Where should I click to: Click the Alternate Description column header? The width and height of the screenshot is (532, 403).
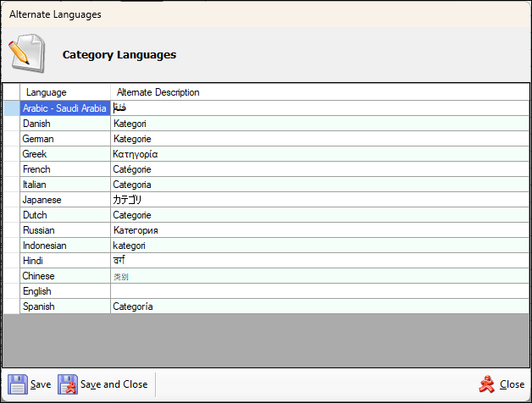pos(319,92)
